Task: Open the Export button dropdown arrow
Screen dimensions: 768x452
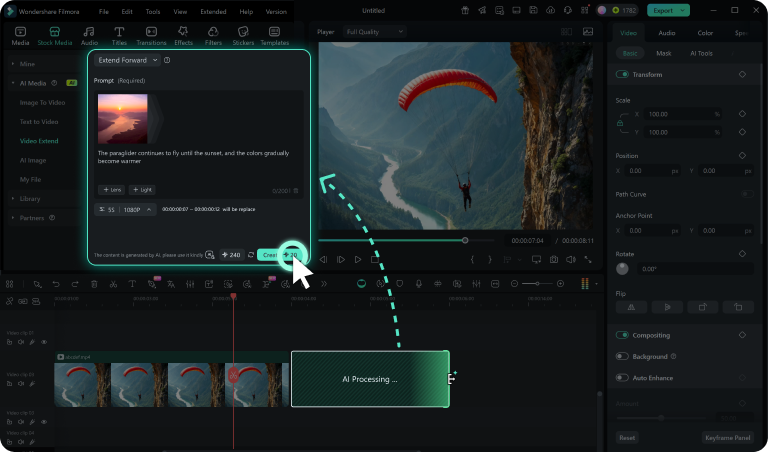Action: (x=682, y=10)
